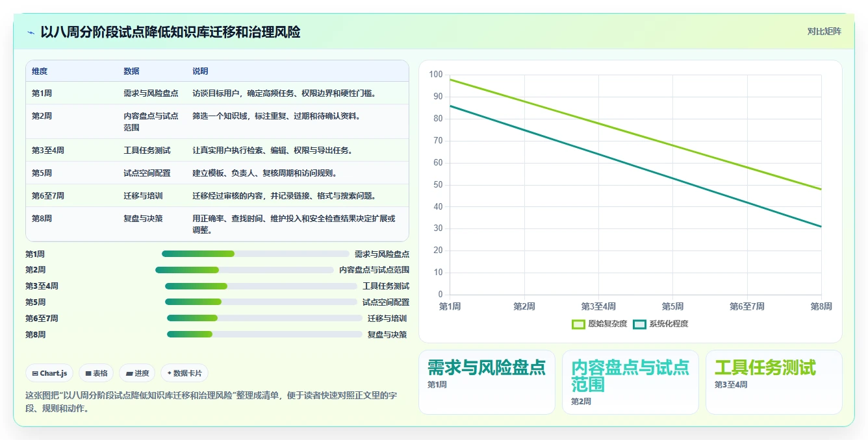Click the 进度 chip icon
868x440 pixels.
(x=129, y=373)
